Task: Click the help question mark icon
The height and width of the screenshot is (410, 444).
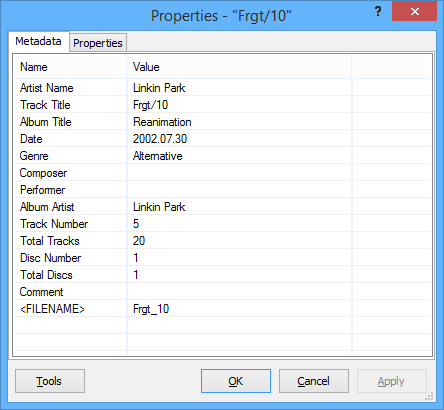Action: click(378, 11)
